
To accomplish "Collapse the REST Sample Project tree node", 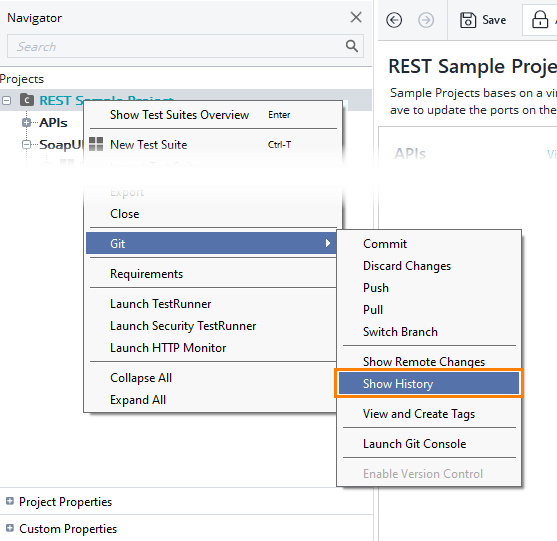I will (x=6, y=101).
